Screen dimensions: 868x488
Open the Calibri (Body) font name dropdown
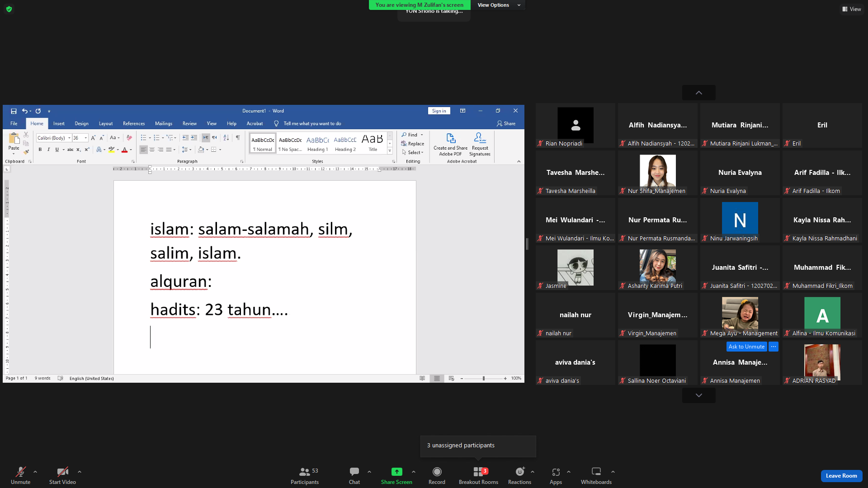[69, 138]
